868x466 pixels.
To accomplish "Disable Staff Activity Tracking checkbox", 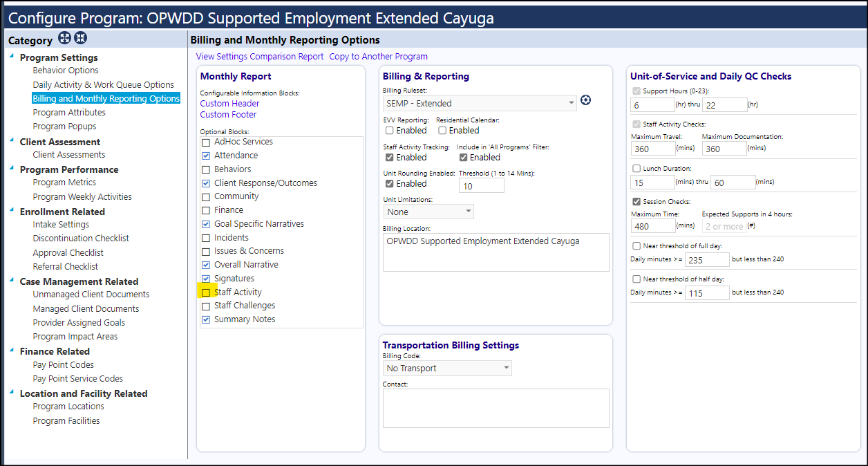I will pos(390,158).
